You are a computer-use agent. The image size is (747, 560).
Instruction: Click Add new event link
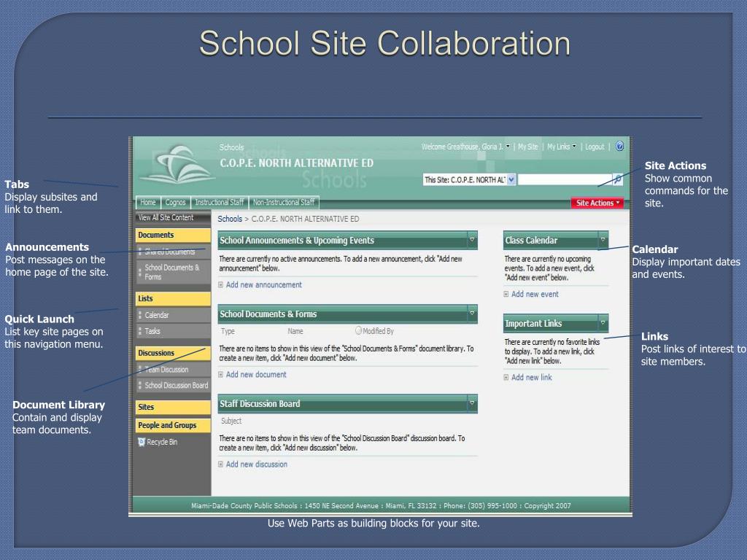tap(535, 295)
